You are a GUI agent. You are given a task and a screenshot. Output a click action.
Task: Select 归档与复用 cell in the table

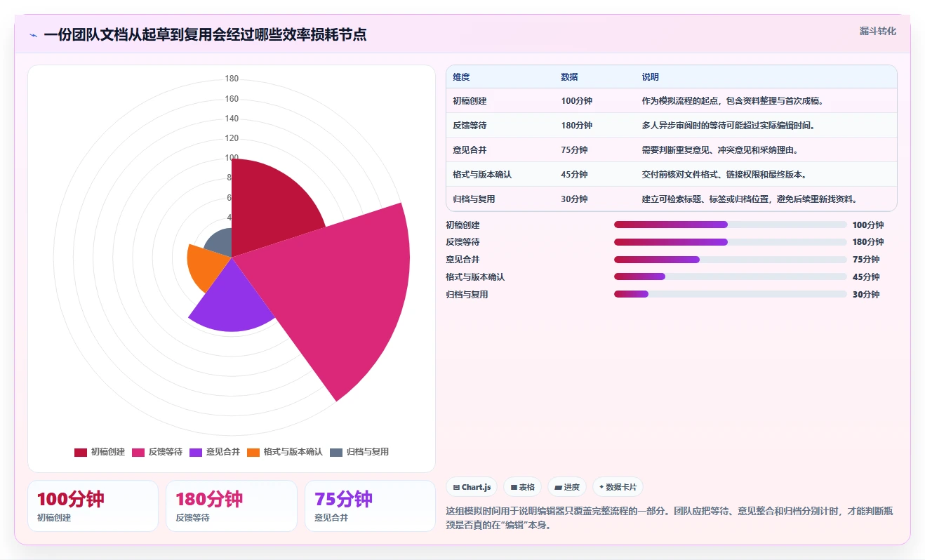click(474, 199)
